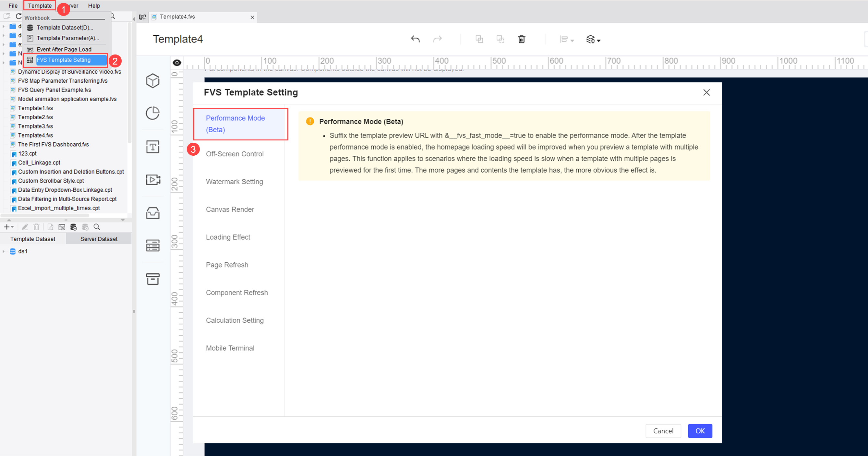Click the database cancel icon

[85, 227]
